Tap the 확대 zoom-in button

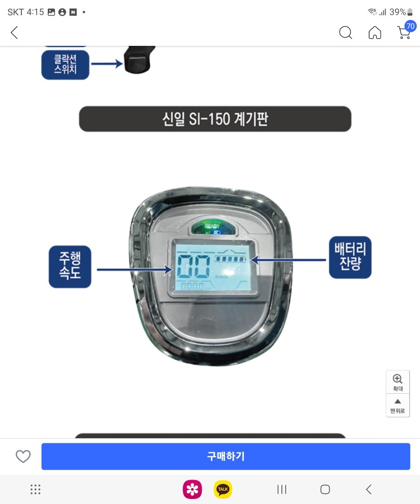pyautogui.click(x=398, y=382)
